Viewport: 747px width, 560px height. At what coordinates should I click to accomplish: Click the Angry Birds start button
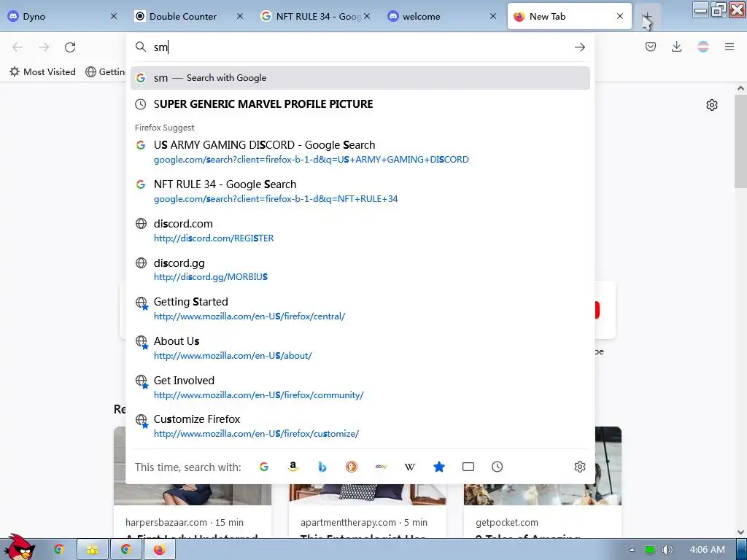20,548
